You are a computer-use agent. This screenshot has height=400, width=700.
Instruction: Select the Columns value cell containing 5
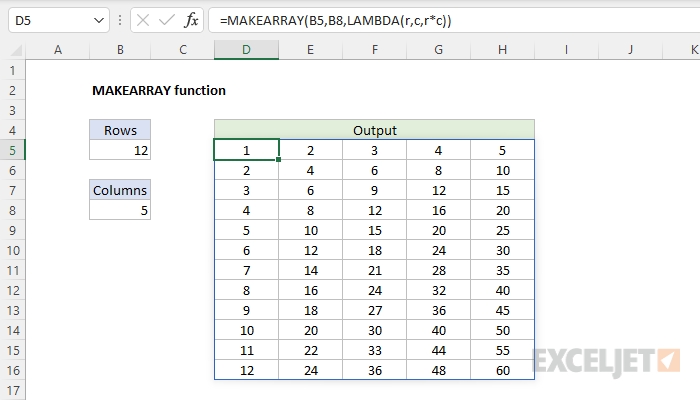pyautogui.click(x=120, y=210)
